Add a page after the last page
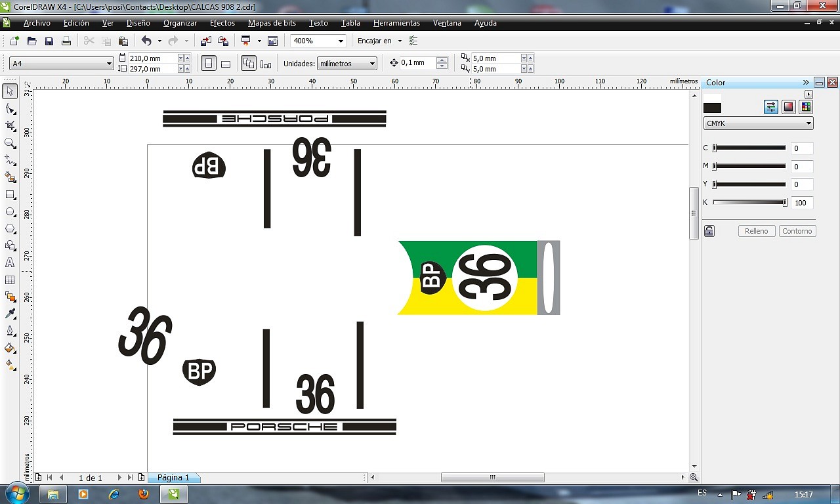 click(x=141, y=478)
